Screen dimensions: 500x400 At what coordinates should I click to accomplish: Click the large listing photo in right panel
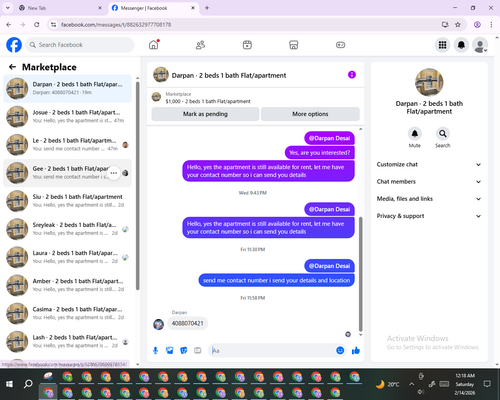[429, 82]
